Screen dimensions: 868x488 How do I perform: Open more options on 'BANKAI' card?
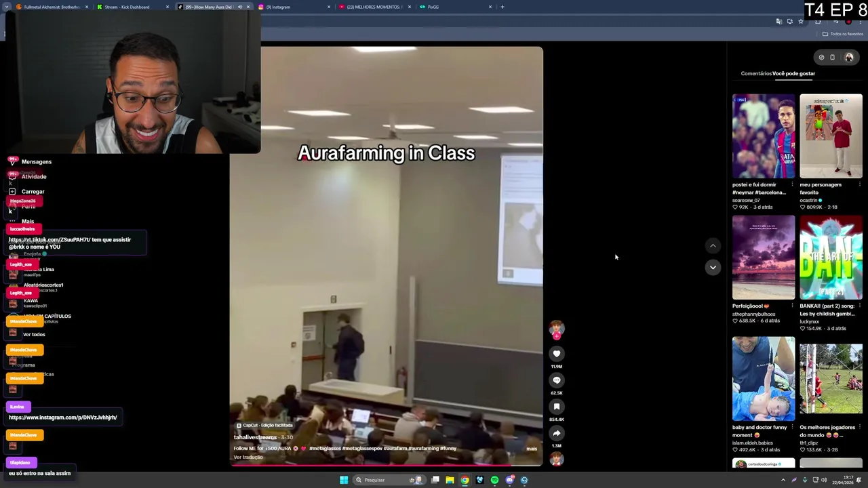click(859, 306)
